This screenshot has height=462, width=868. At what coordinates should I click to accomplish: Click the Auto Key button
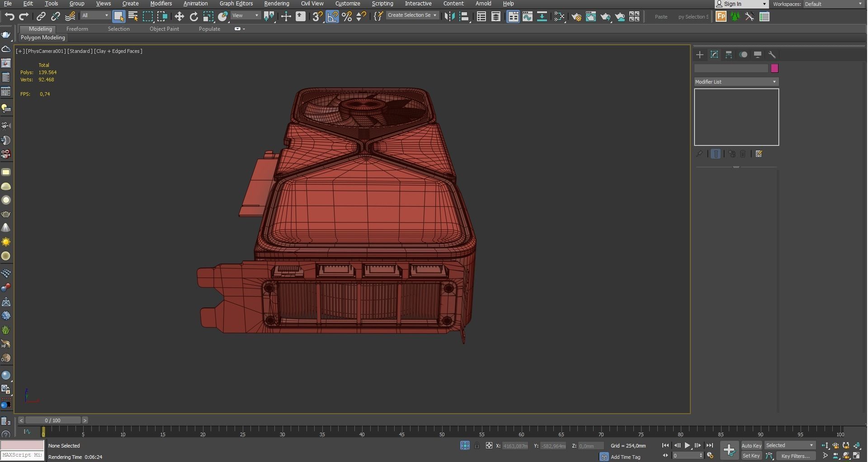pos(751,446)
